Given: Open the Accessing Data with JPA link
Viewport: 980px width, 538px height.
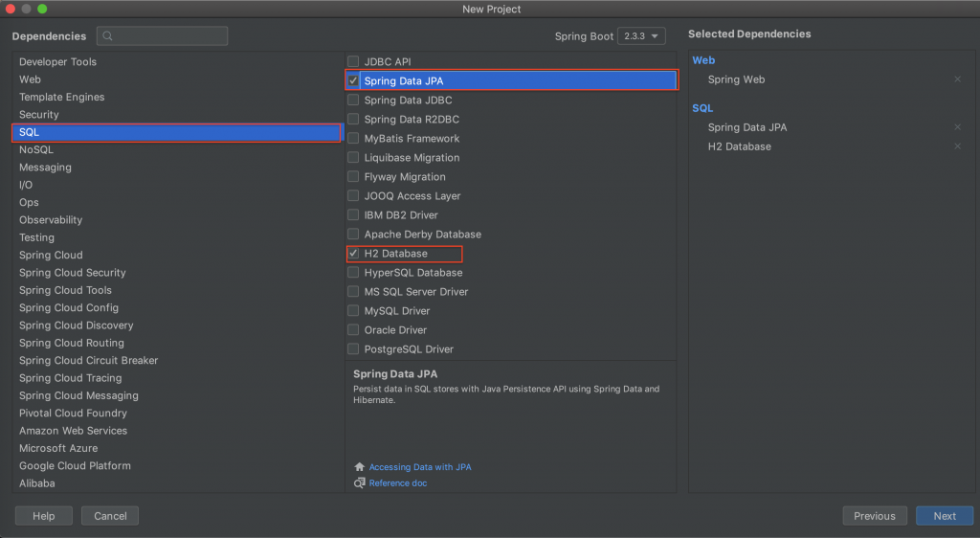Looking at the screenshot, I should pyautogui.click(x=420, y=467).
